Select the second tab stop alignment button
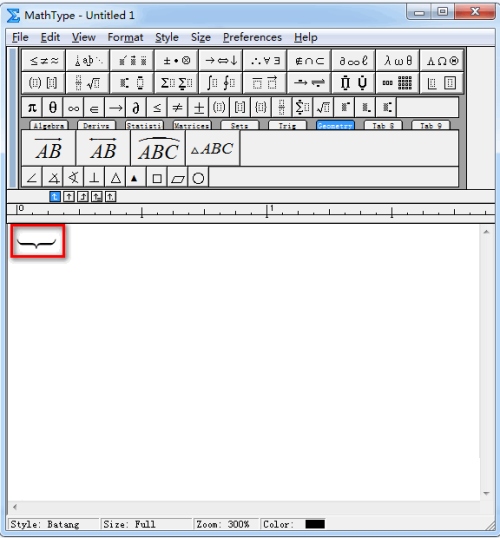Viewport: 500px width, 538px height. click(69, 197)
